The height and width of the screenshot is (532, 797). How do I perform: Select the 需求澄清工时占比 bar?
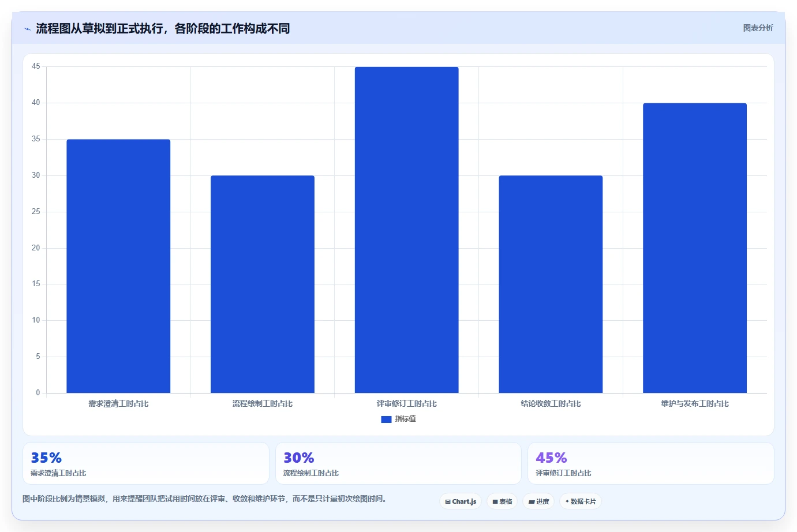[118, 266]
